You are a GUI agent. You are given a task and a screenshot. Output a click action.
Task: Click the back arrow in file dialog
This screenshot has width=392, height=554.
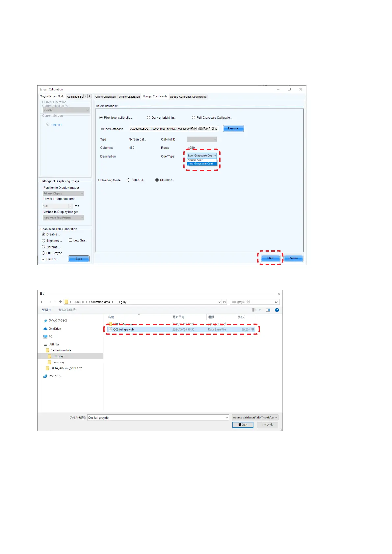pyautogui.click(x=42, y=302)
